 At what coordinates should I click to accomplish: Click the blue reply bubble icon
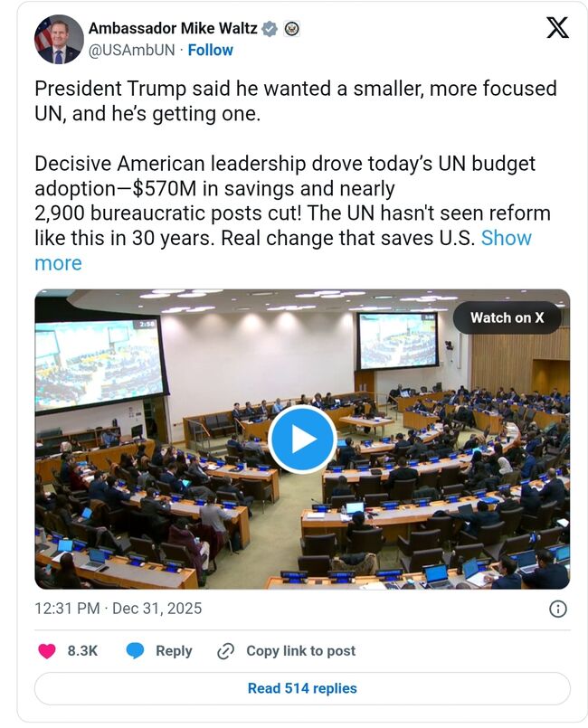(136, 651)
